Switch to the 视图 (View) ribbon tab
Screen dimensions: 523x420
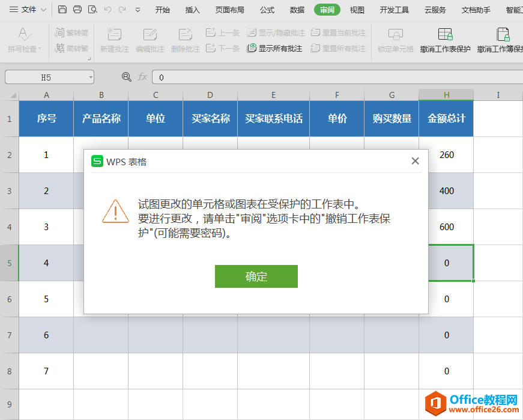[x=357, y=10]
